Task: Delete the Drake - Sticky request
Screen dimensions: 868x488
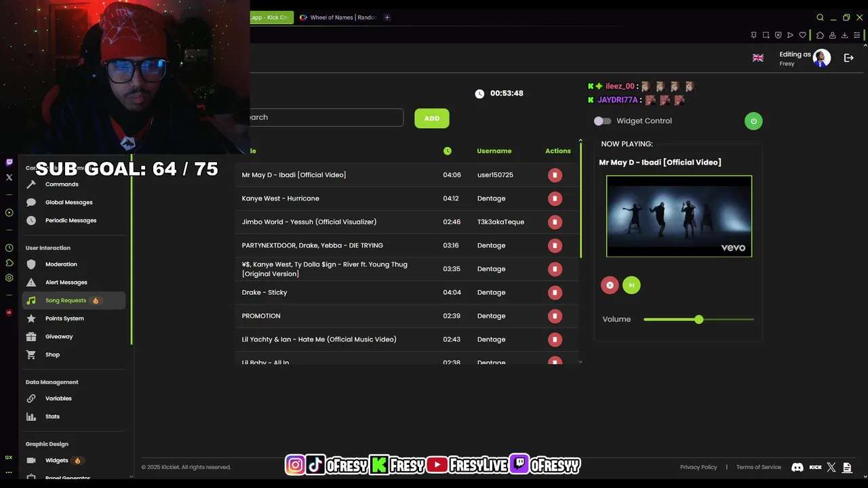Action: [x=555, y=293]
